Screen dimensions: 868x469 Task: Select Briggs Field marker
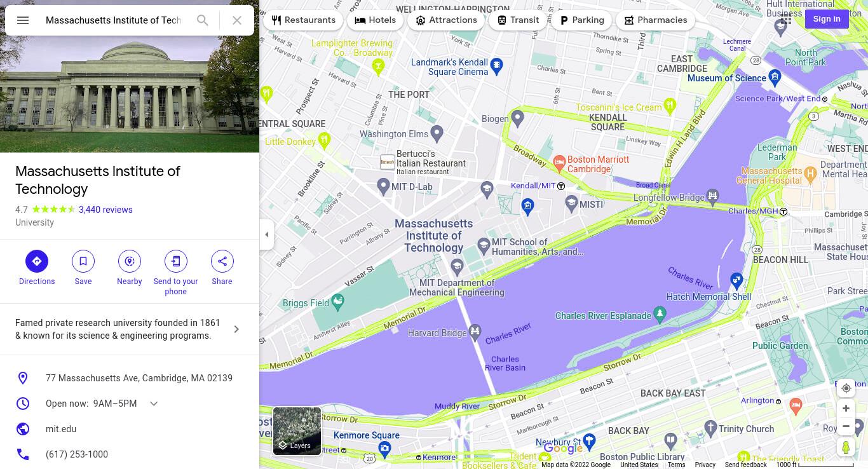click(337, 301)
